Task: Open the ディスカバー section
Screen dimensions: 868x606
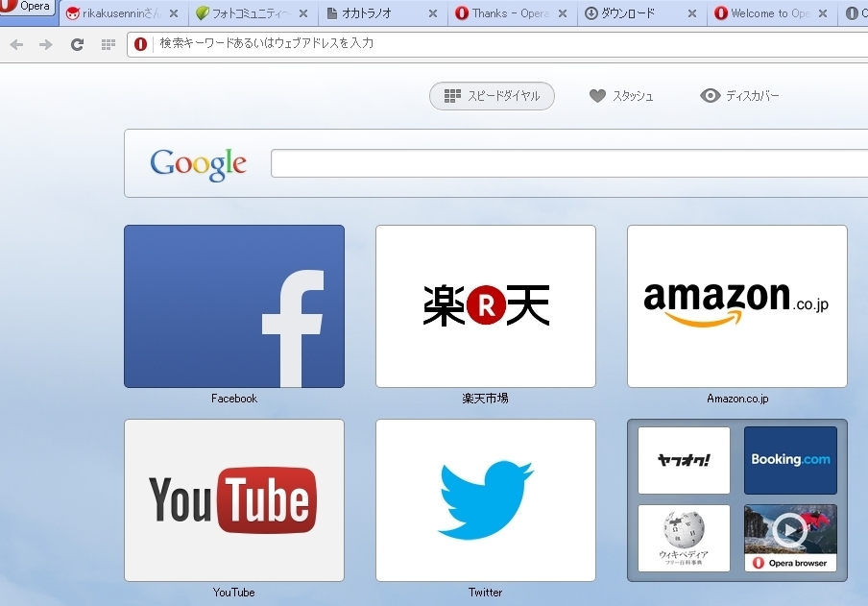Action: (x=739, y=96)
